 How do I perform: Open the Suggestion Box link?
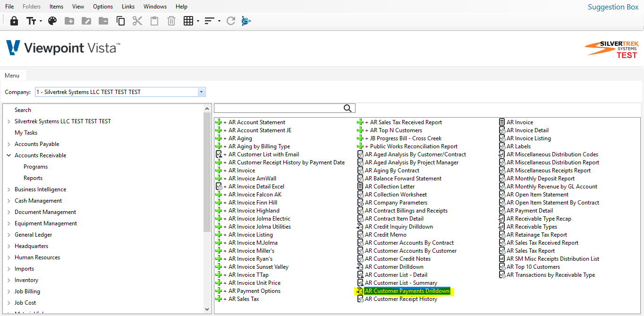coord(613,7)
